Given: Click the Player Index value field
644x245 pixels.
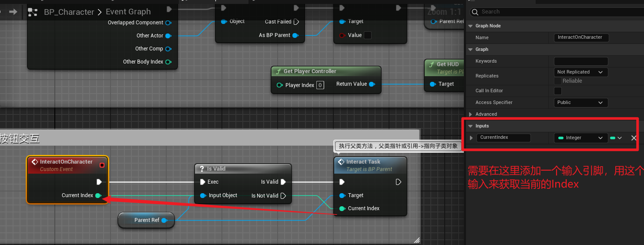Looking at the screenshot, I should [x=320, y=85].
